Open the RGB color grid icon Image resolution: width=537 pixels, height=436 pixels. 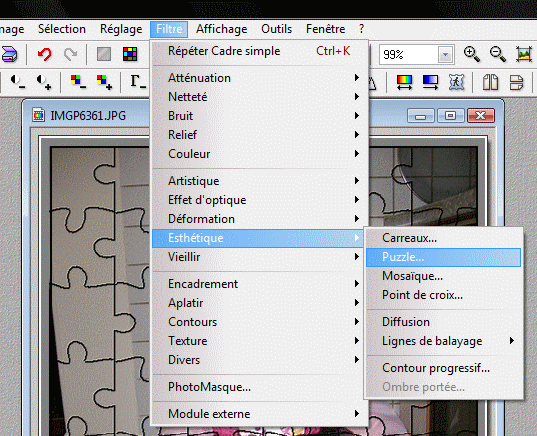click(130, 54)
